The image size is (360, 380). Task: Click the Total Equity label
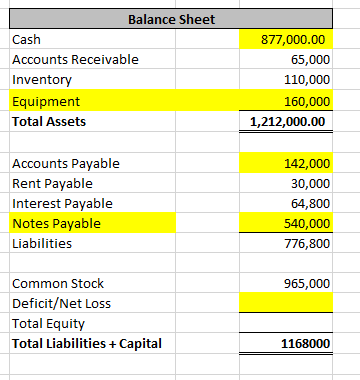pyautogui.click(x=49, y=323)
